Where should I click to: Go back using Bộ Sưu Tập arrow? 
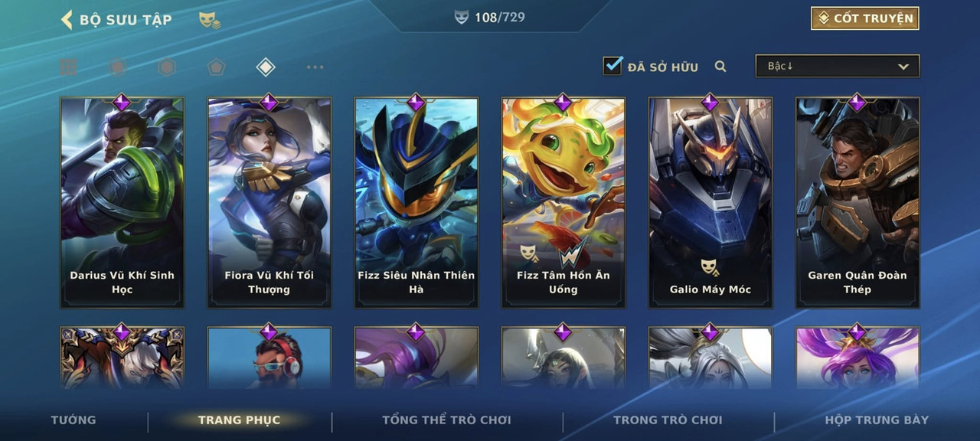pyautogui.click(x=67, y=20)
